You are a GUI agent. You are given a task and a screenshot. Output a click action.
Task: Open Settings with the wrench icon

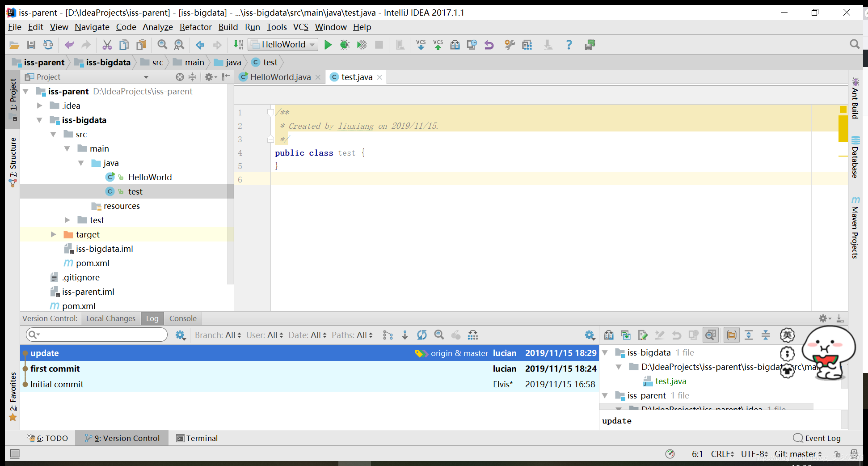coord(510,45)
